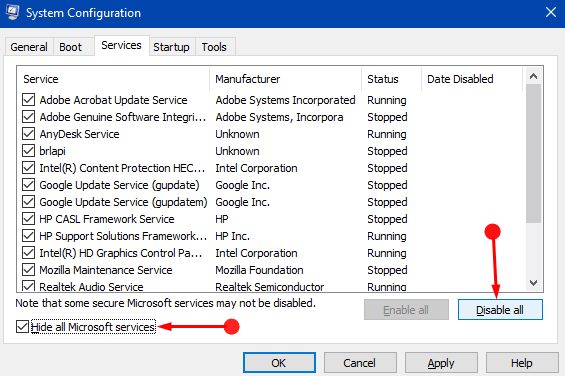The height and width of the screenshot is (376, 565).
Task: Click the HP CASL Framework Service name
Action: coord(107,219)
